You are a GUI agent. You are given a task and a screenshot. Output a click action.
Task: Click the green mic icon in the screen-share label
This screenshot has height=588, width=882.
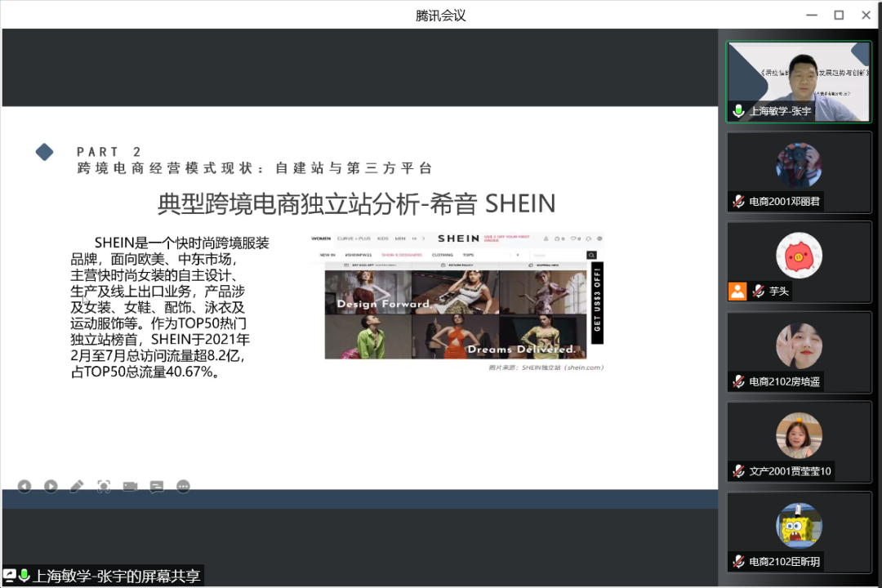tap(24, 576)
